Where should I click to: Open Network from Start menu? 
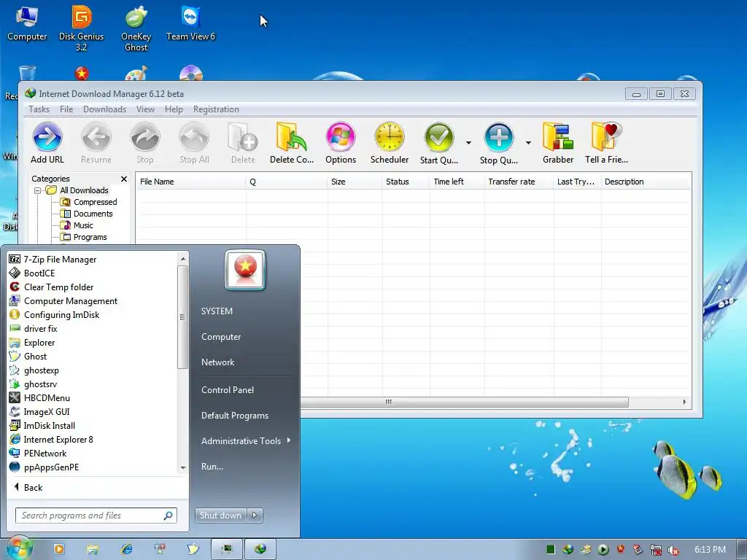pos(217,362)
